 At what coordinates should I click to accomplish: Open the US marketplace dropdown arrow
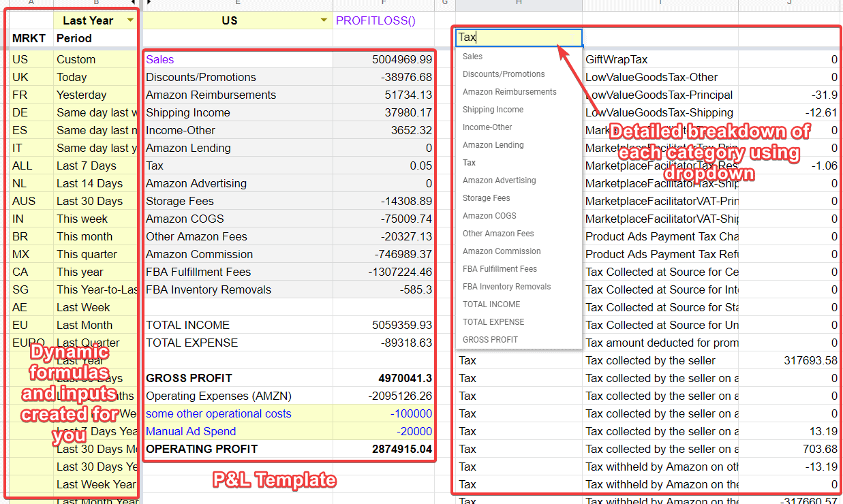(x=322, y=20)
